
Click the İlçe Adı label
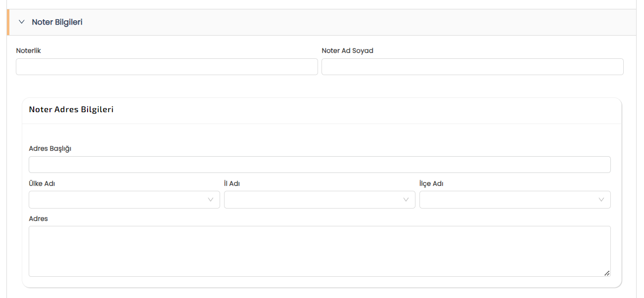(x=431, y=183)
